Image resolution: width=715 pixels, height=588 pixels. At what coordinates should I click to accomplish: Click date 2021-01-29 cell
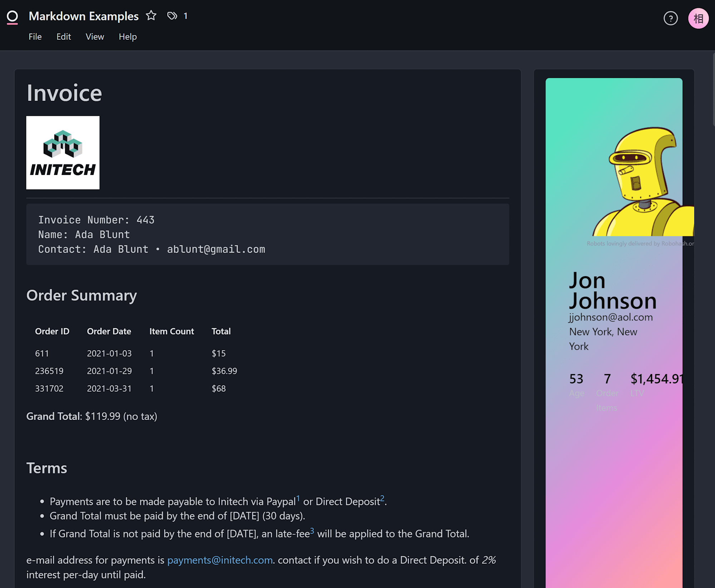click(109, 371)
